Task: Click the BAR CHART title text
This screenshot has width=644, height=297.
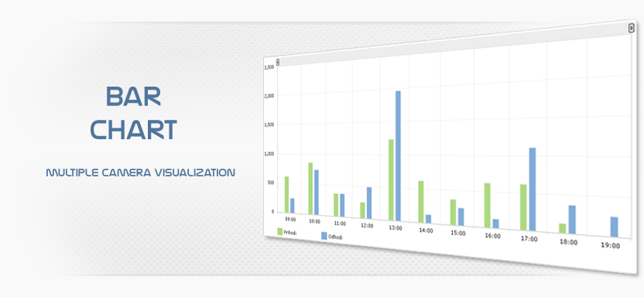Action: (x=133, y=112)
